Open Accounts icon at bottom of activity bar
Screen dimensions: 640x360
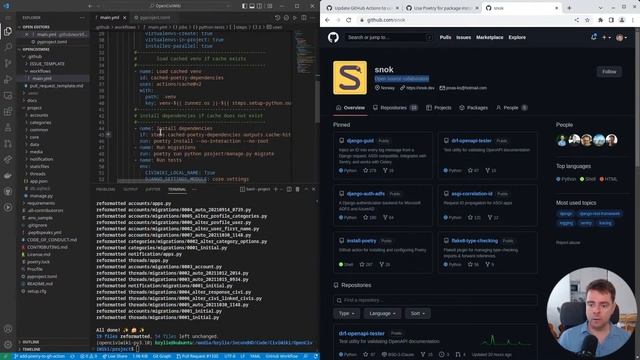8,329
